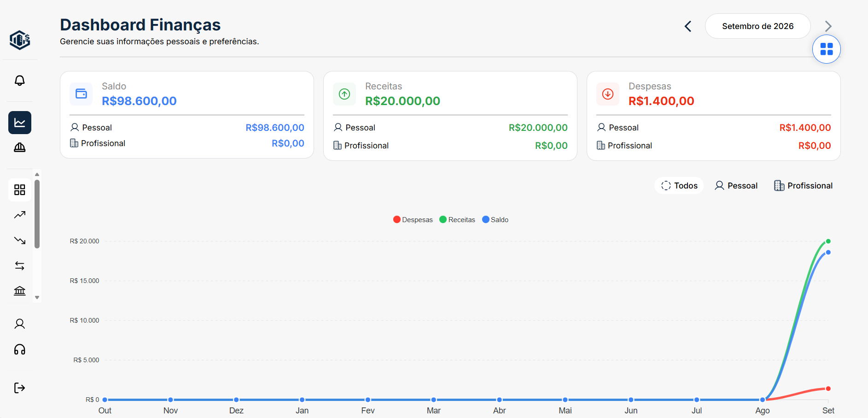Click the R$ 20.000 axis label
Image resolution: width=868 pixels, height=418 pixels.
click(84, 241)
